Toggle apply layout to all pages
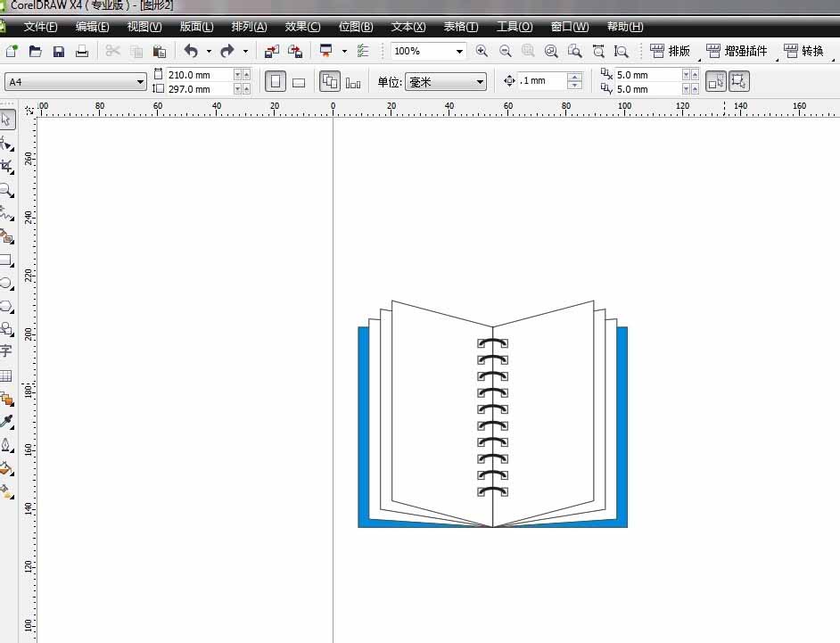The height and width of the screenshot is (643, 840). (330, 82)
